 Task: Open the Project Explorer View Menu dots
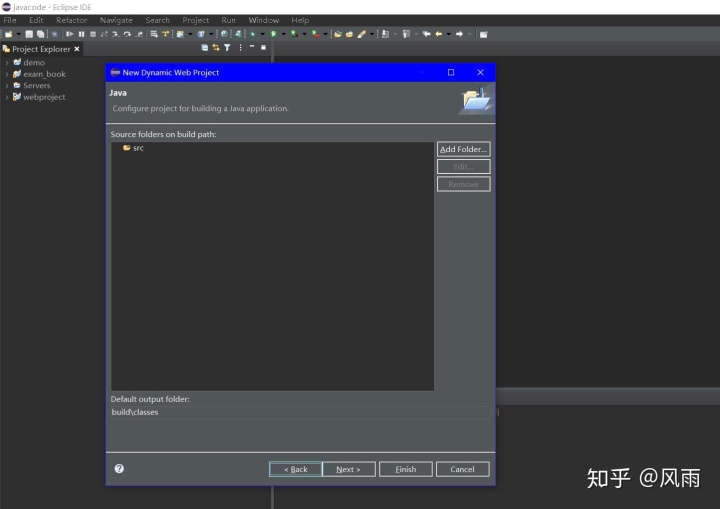click(240, 47)
